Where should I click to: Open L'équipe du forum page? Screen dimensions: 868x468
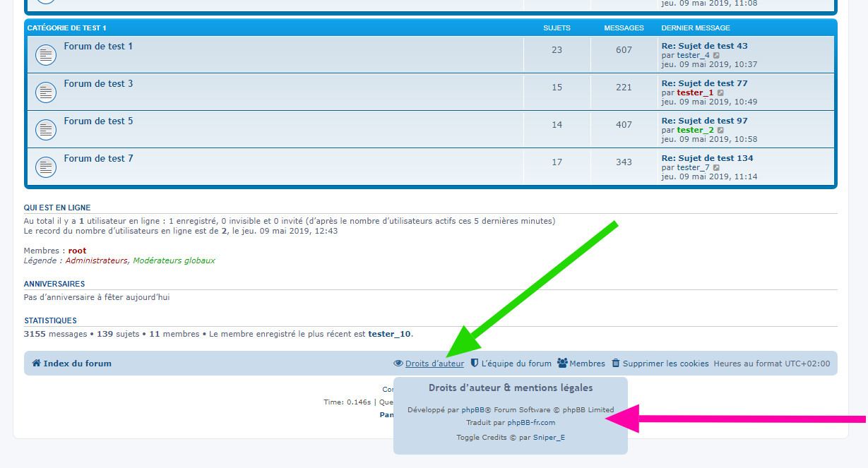[x=516, y=364]
